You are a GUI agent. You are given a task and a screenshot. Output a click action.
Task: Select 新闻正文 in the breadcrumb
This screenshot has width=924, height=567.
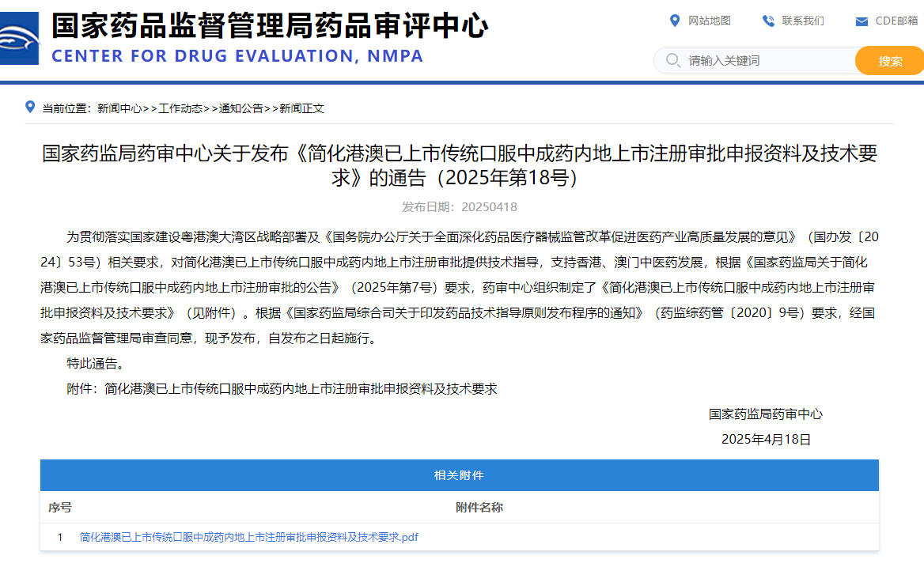301,108
